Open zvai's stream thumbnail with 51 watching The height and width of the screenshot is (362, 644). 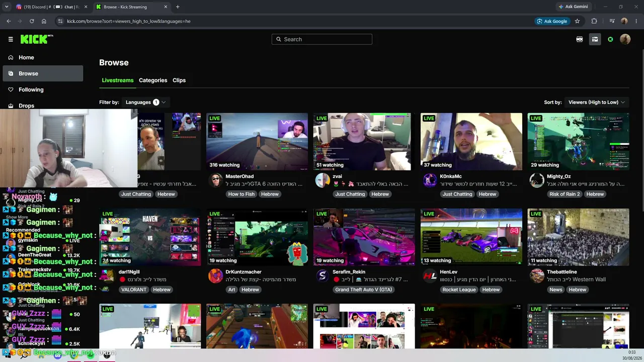(364, 142)
